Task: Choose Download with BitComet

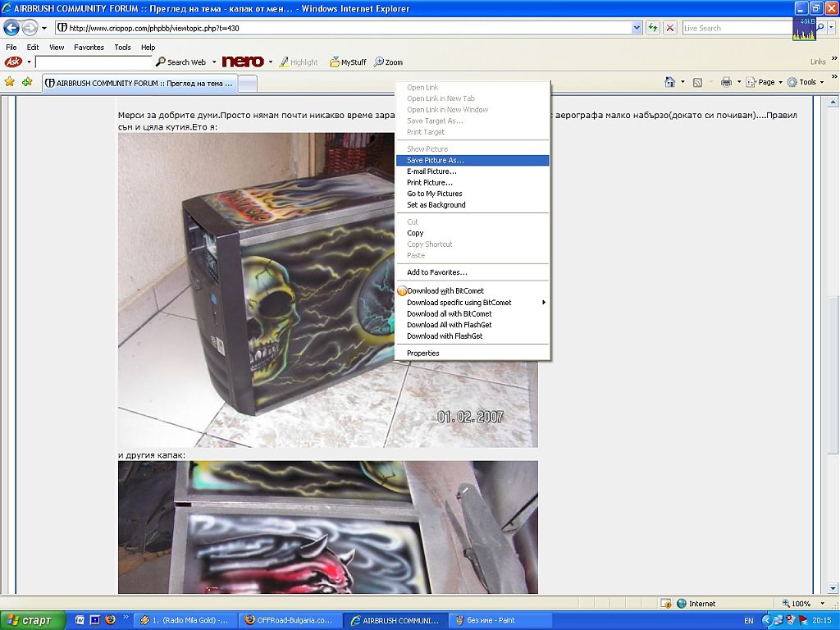Action: coord(472,291)
